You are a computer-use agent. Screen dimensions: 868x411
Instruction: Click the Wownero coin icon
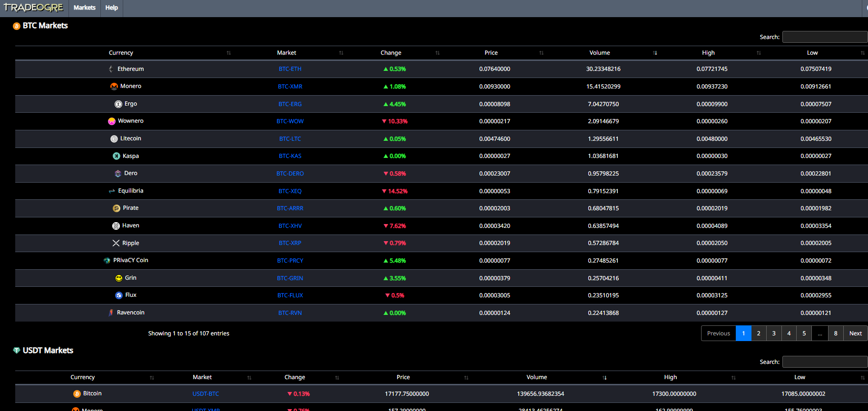112,121
